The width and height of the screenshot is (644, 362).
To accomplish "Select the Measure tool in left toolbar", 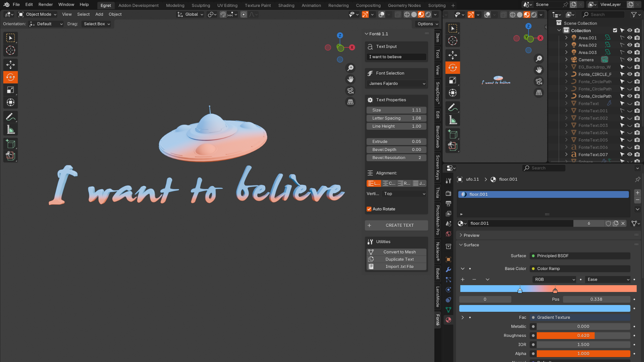I will tap(10, 130).
